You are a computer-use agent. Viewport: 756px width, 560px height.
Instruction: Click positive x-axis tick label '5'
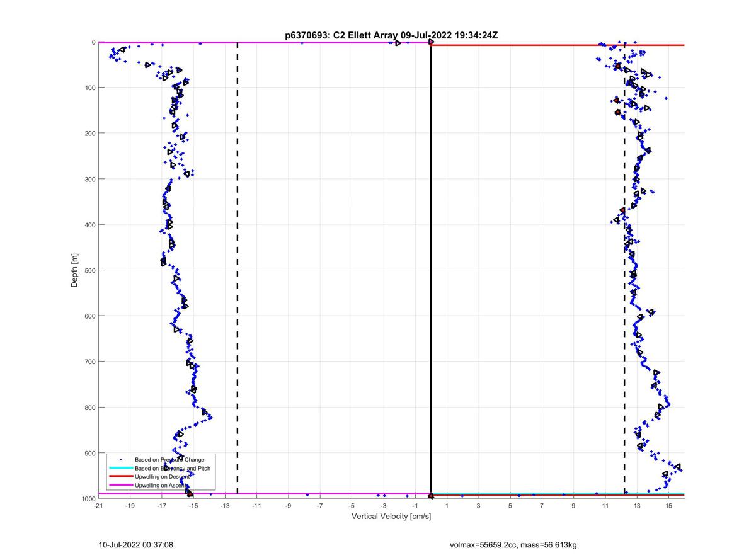[510, 506]
